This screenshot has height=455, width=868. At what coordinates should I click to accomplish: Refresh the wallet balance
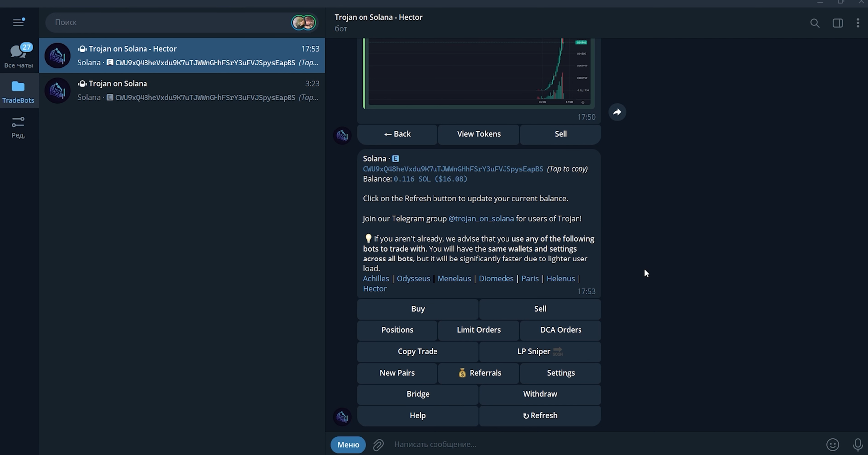(x=540, y=415)
